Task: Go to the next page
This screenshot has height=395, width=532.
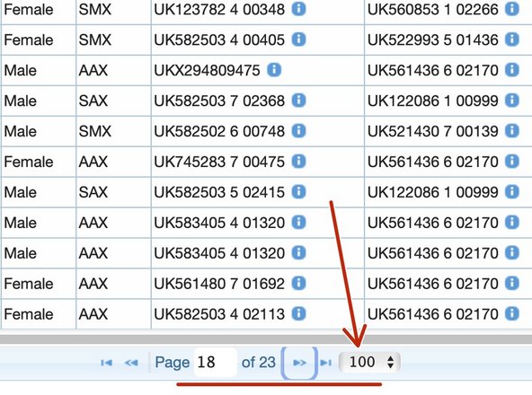Action: tap(299, 363)
